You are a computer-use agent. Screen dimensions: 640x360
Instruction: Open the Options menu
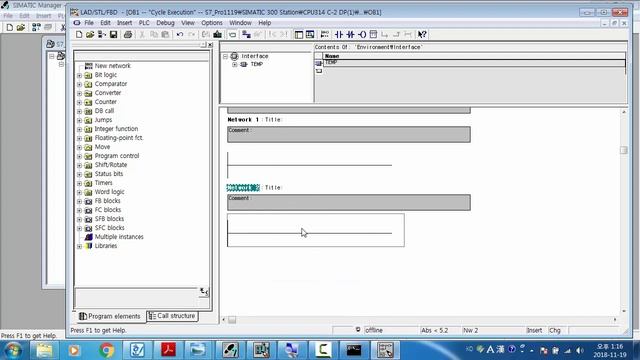(212, 23)
